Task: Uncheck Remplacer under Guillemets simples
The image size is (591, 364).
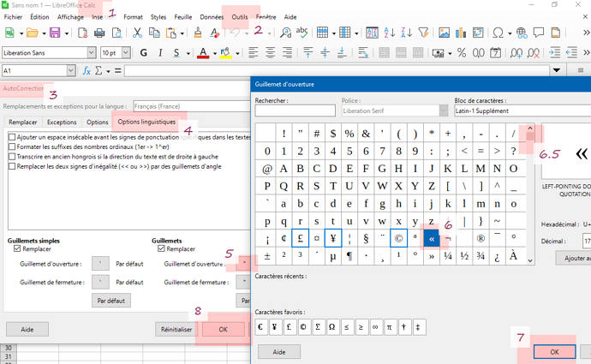Action: point(17,249)
